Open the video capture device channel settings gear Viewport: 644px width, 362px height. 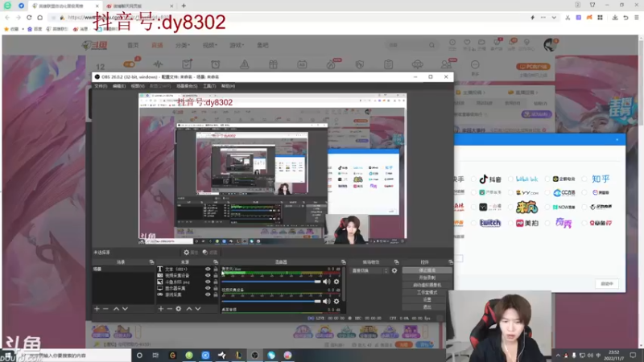click(336, 301)
